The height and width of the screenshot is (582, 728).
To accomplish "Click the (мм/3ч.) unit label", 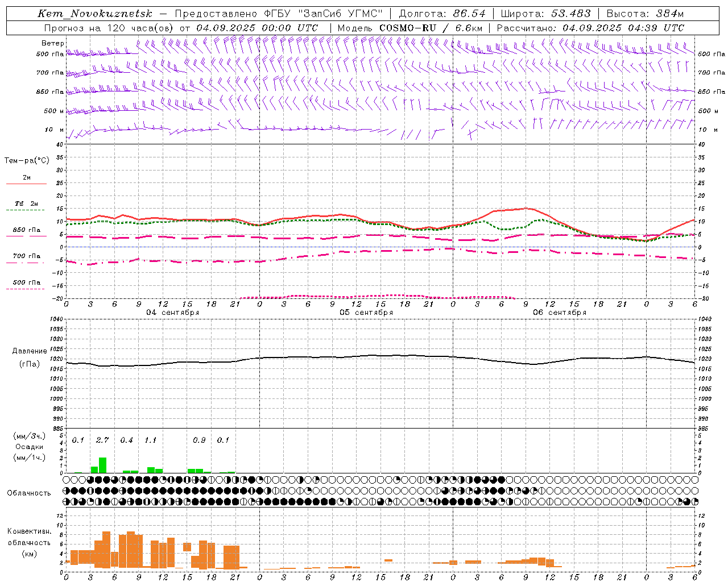I will coord(29,436).
